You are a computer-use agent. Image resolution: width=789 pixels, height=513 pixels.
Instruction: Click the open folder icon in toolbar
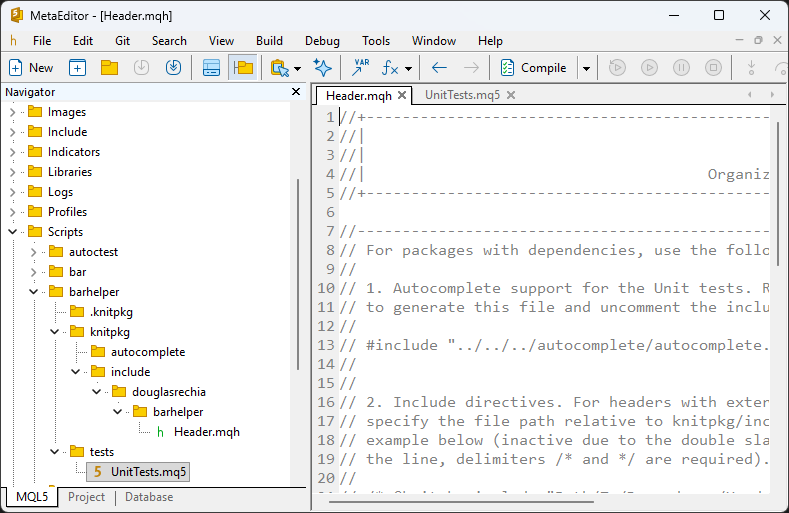pos(109,68)
